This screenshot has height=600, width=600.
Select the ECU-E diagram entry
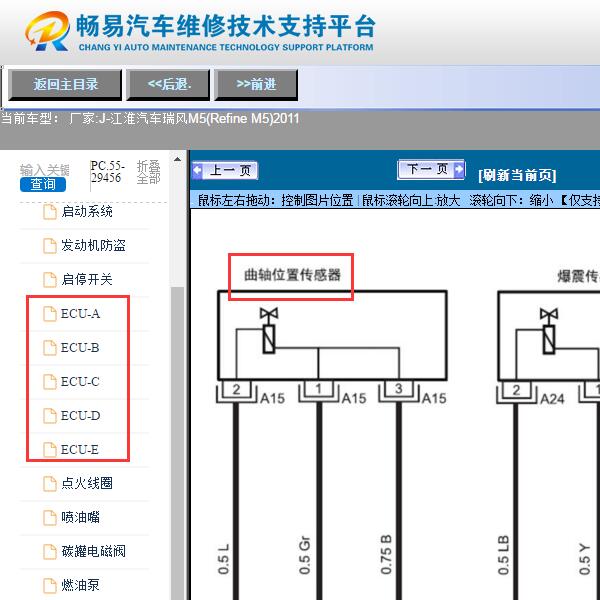[x=80, y=450]
